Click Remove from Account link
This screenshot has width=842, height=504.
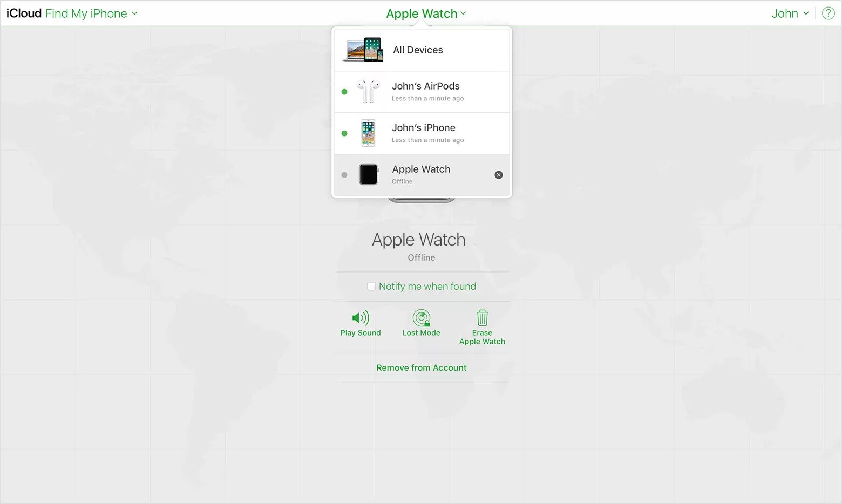click(x=422, y=367)
